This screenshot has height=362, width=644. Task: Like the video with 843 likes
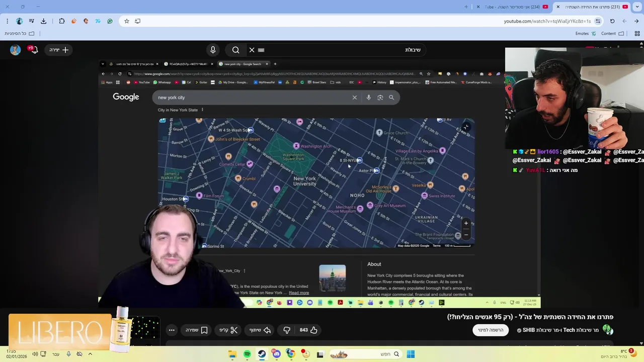pyautogui.click(x=308, y=330)
